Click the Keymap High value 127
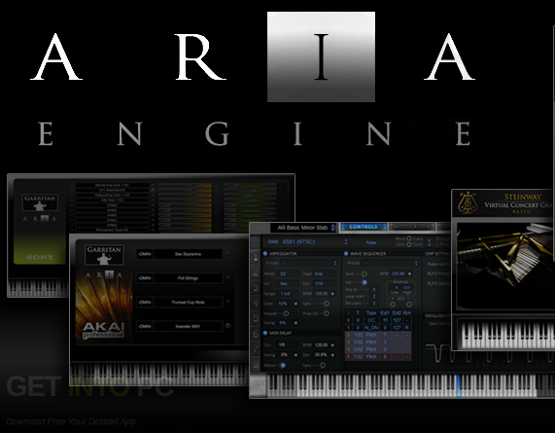Viewport: 555px width, 433px height. tap(407, 287)
